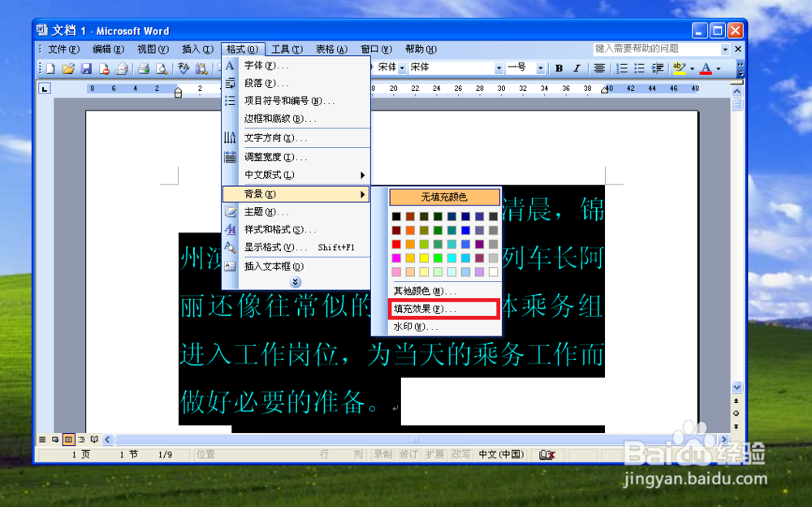The height and width of the screenshot is (507, 812).
Task: Apply numbered list formatting icon
Action: (x=622, y=68)
